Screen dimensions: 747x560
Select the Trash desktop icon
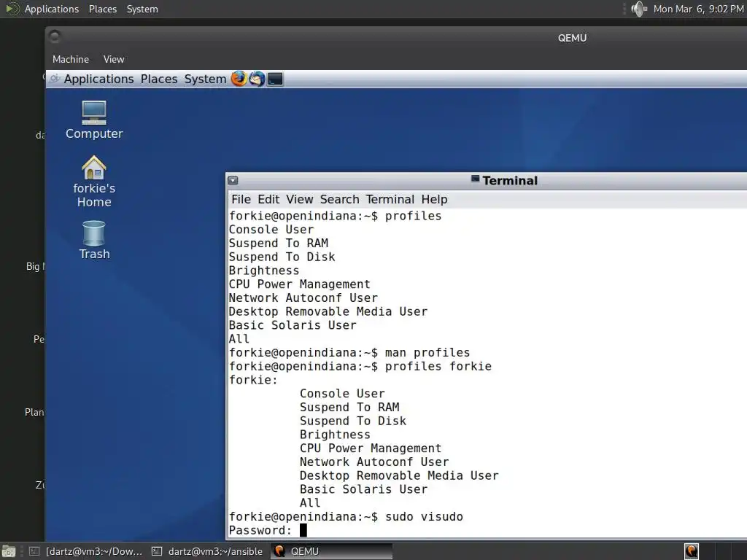pyautogui.click(x=94, y=240)
